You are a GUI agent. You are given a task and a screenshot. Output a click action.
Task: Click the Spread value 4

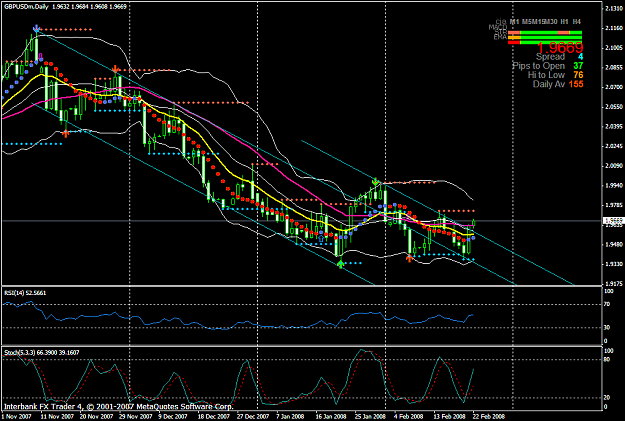[580, 57]
